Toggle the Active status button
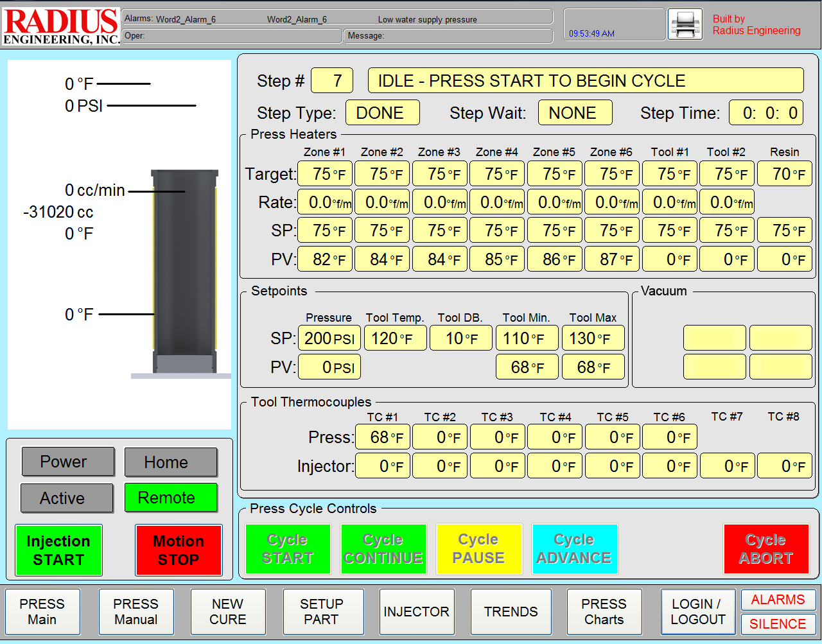822x644 pixels. pos(67,498)
